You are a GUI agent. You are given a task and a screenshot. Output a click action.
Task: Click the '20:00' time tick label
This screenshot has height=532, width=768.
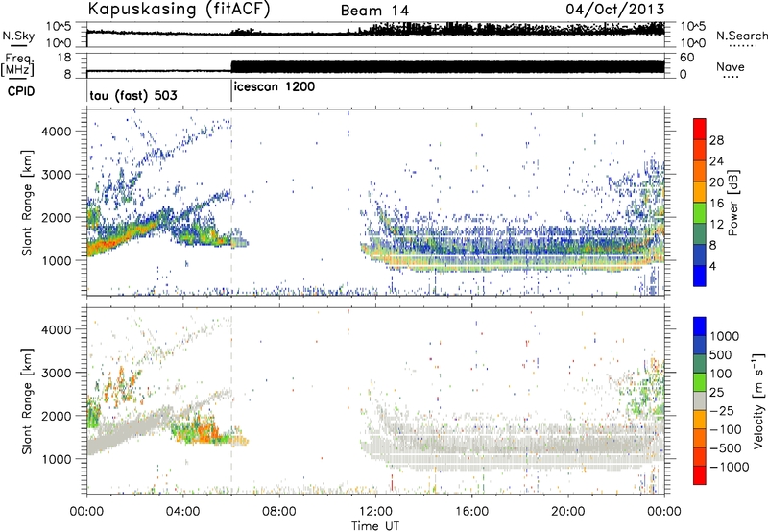click(567, 512)
